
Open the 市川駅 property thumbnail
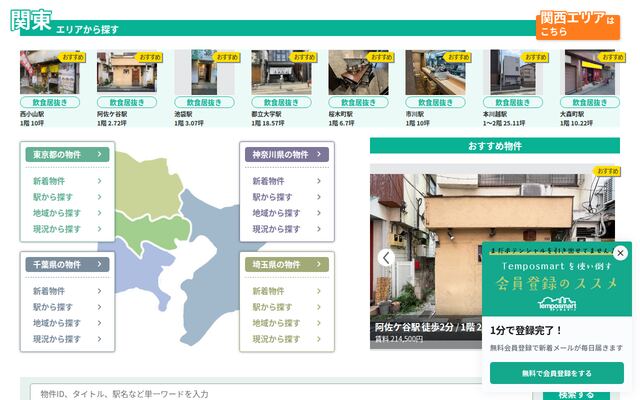click(x=436, y=72)
